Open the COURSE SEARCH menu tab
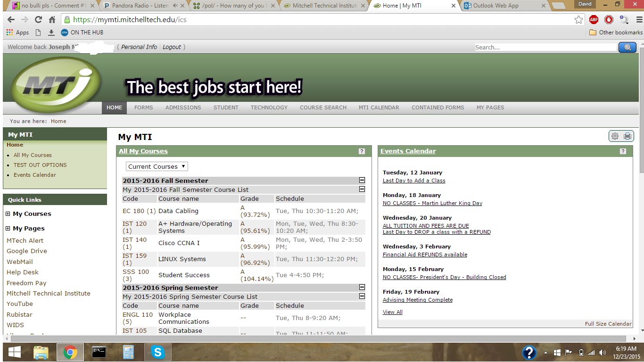 coord(323,107)
